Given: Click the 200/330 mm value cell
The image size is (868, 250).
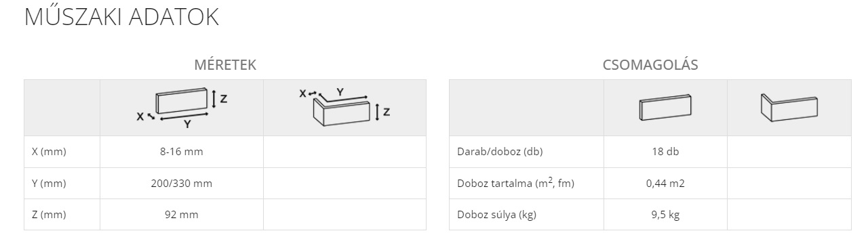Looking at the screenshot, I should [x=182, y=184].
